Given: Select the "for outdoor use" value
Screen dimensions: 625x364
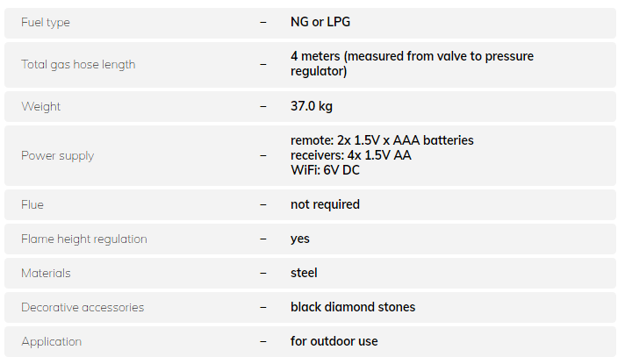Looking at the screenshot, I should (x=334, y=341).
